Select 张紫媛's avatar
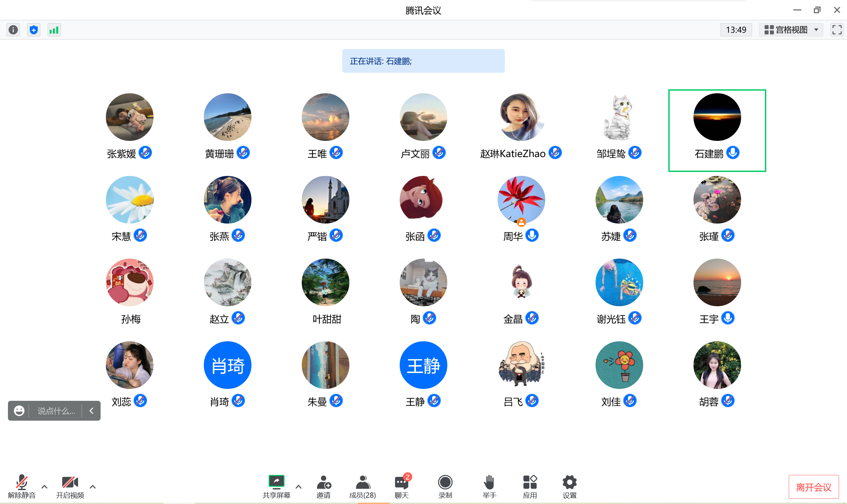Viewport: 847px width, 504px height. point(129,117)
